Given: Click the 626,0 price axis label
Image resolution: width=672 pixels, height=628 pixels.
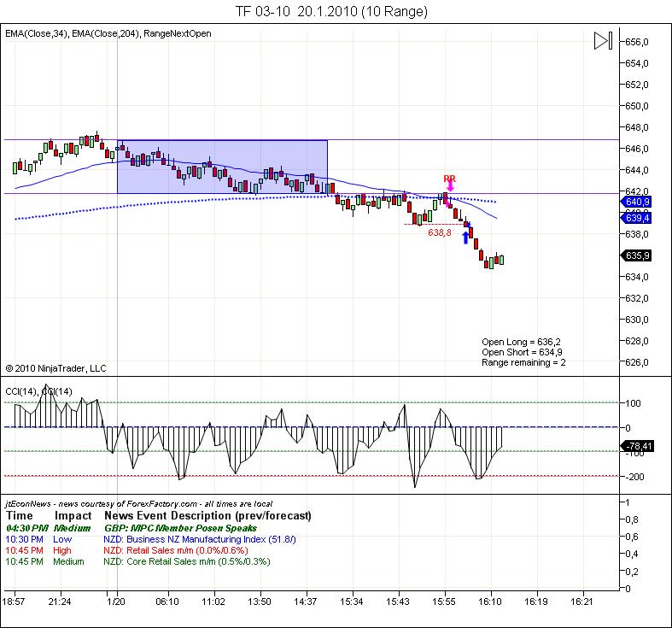Looking at the screenshot, I should pos(637,362).
